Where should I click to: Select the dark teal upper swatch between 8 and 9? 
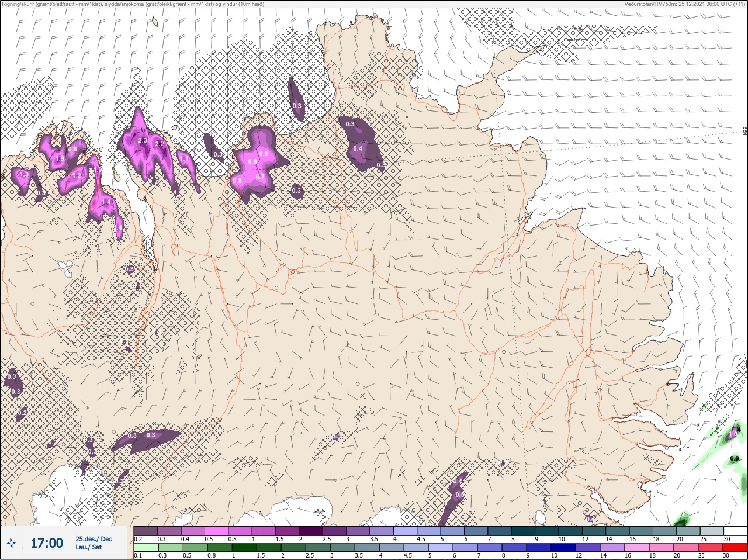coord(524,531)
